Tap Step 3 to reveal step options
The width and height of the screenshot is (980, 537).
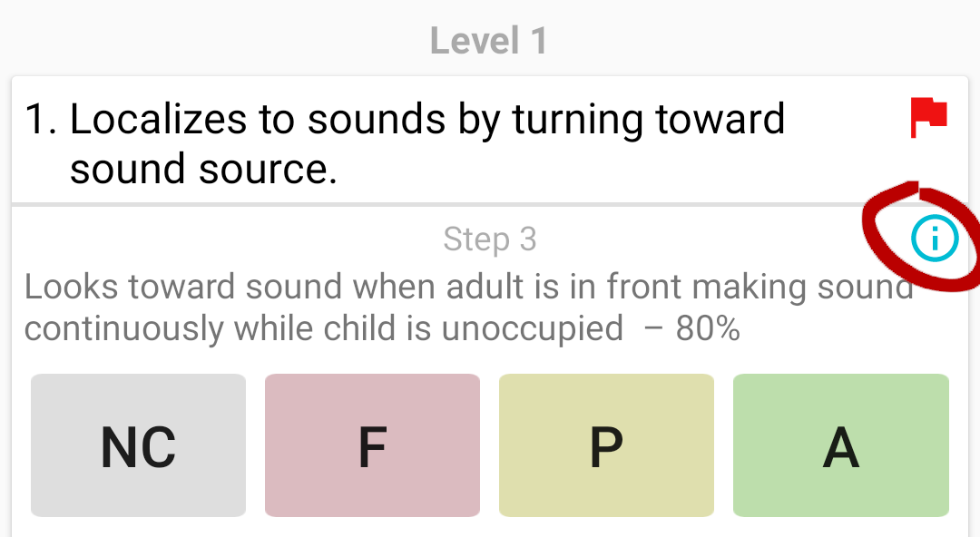[x=489, y=239]
